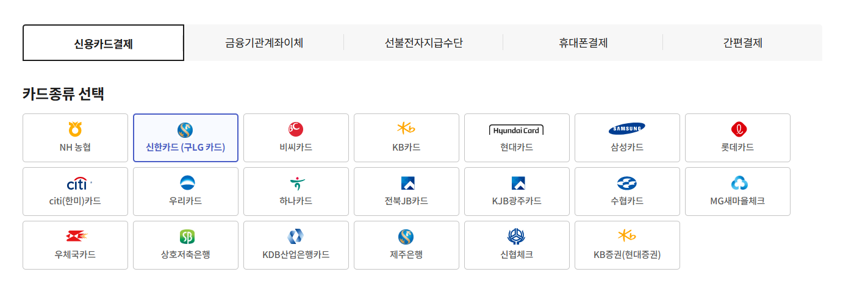Click the Hyundai Card logo
This screenshot has width=868, height=283.
pos(517,129)
